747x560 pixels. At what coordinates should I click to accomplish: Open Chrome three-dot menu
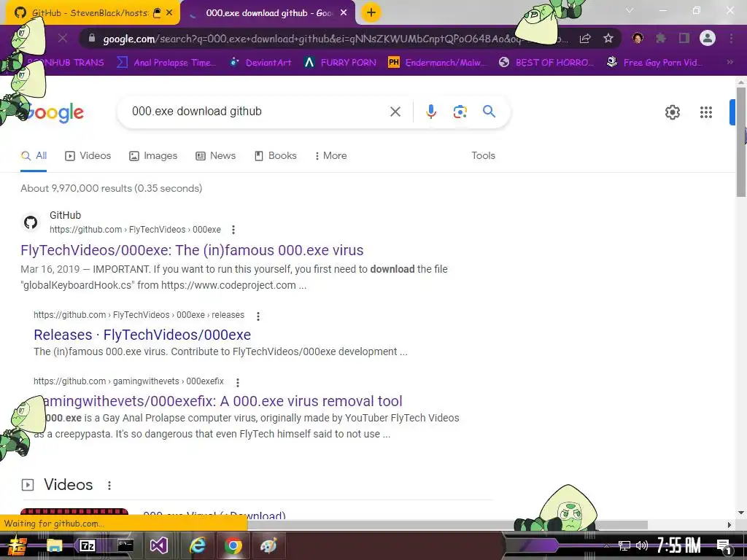coord(731,38)
